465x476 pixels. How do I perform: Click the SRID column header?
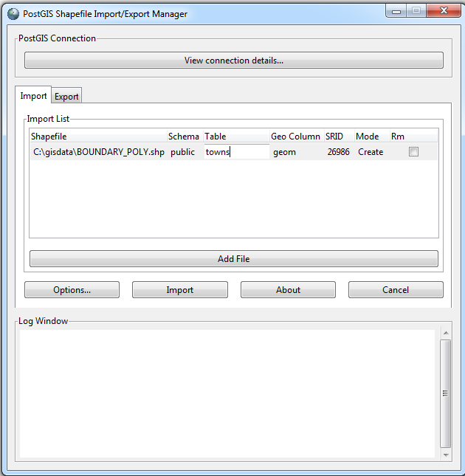(339, 137)
